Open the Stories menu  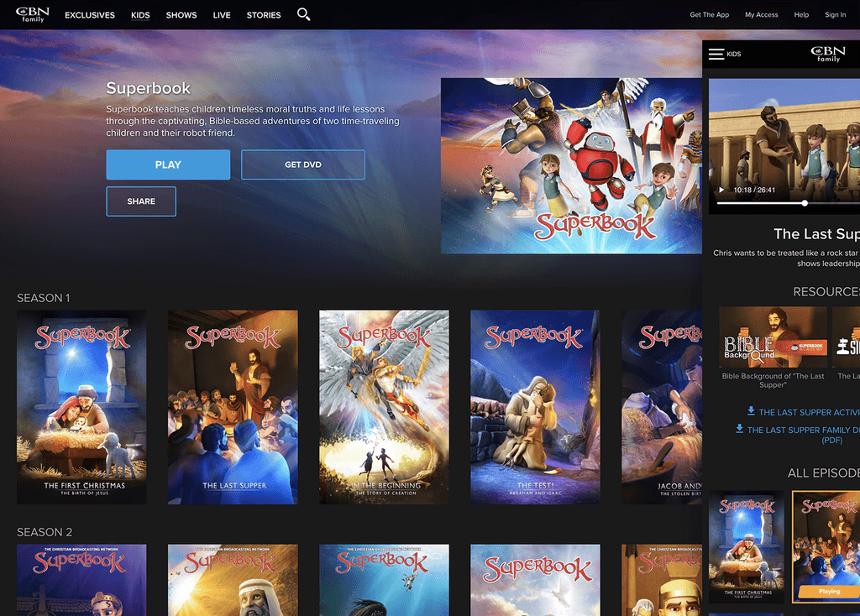[263, 15]
